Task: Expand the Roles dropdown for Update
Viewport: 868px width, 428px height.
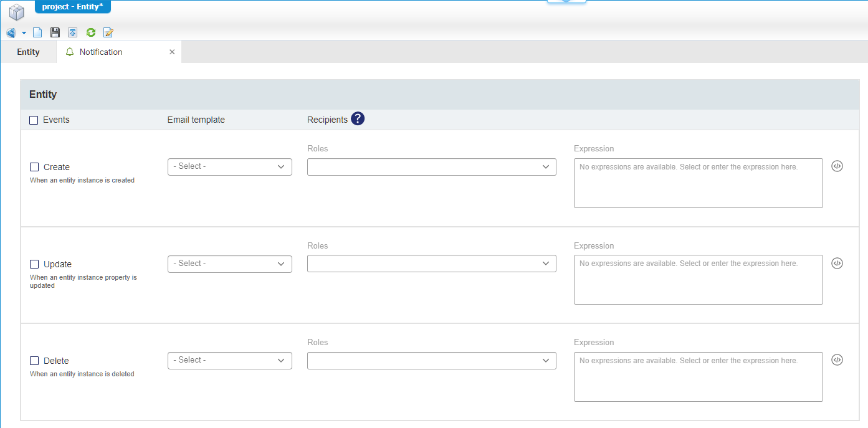Action: [x=431, y=264]
